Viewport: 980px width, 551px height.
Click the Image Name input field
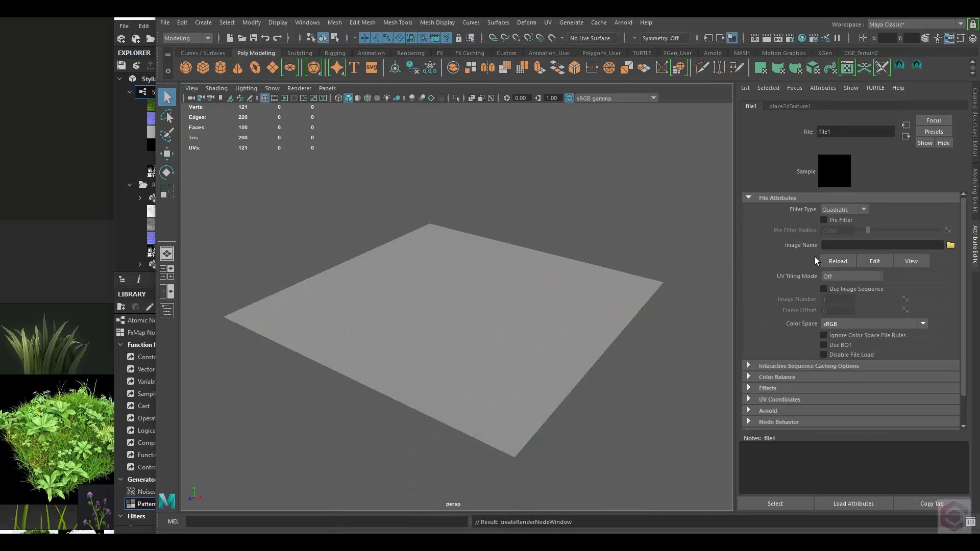(882, 245)
